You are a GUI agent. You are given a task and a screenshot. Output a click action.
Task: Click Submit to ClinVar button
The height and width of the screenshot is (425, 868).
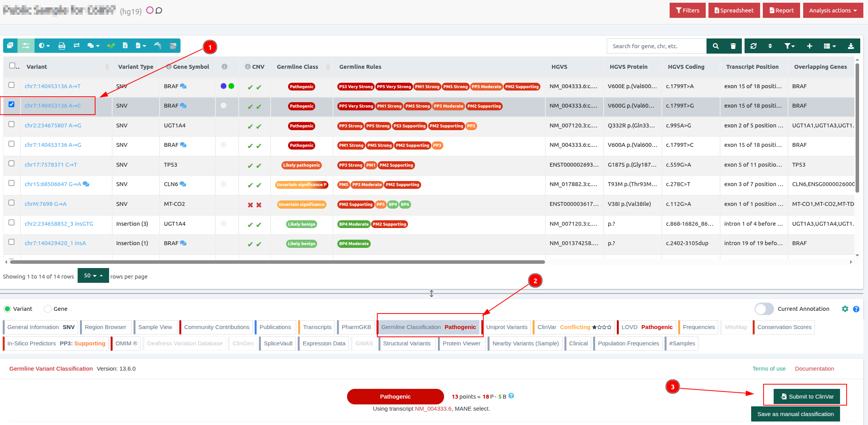click(x=807, y=397)
